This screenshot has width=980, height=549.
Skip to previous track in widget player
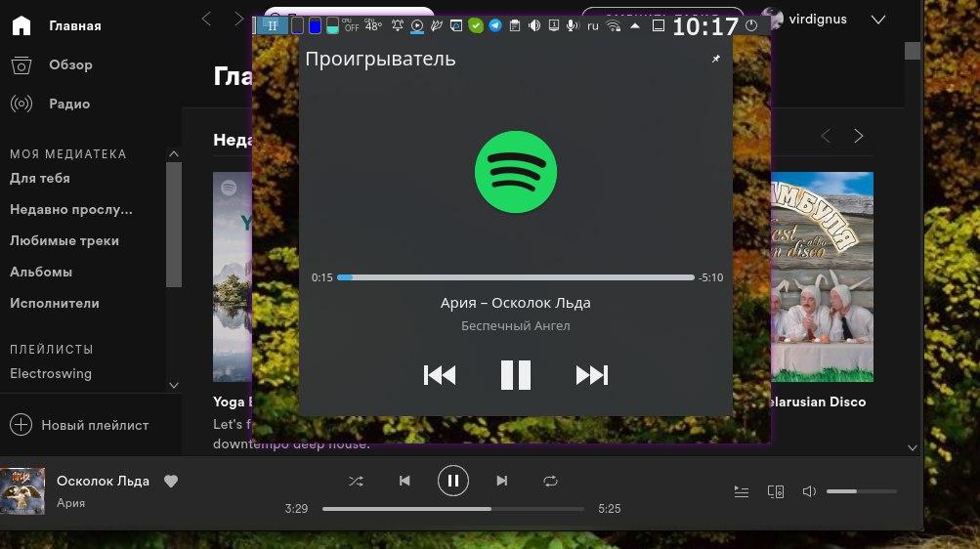coord(440,375)
